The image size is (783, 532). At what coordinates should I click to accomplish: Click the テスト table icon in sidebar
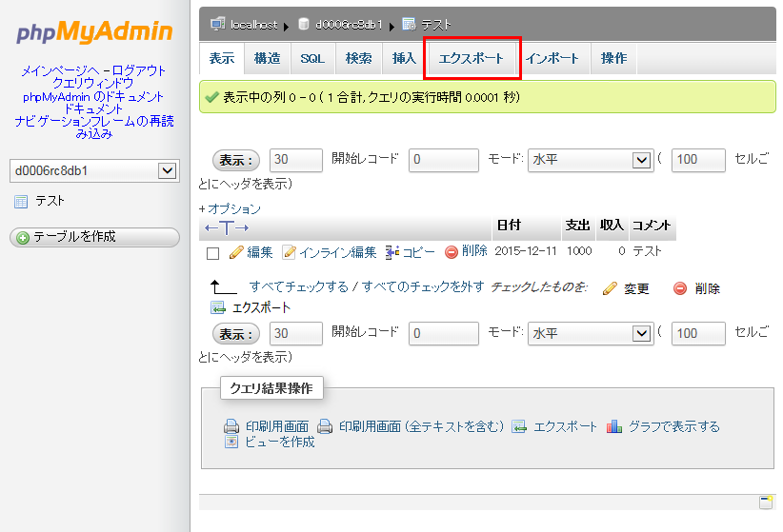(21, 202)
